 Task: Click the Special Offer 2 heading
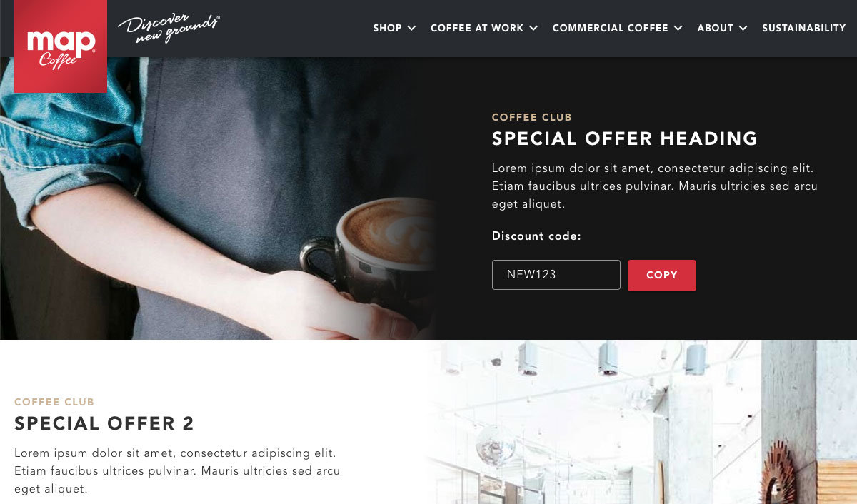coord(104,423)
